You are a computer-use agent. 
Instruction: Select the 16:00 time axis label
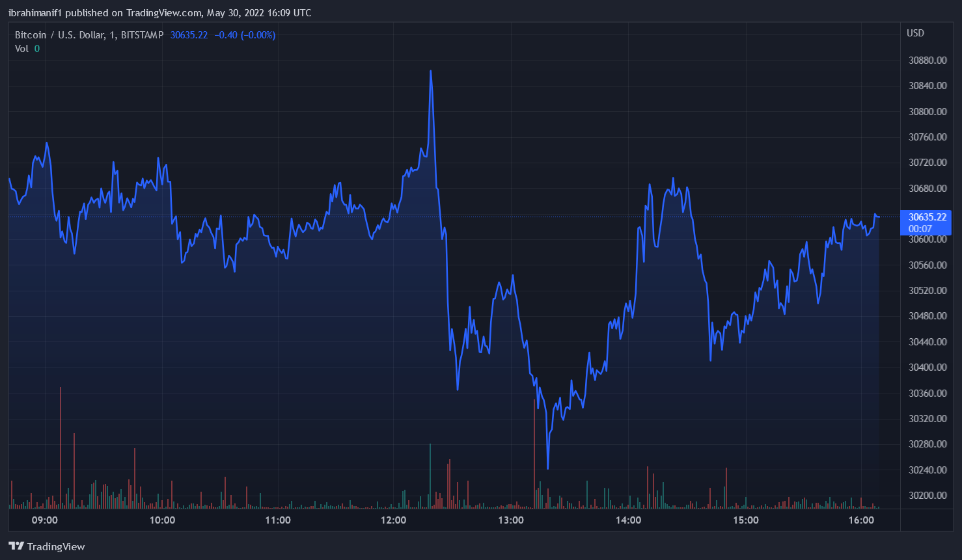(x=861, y=520)
